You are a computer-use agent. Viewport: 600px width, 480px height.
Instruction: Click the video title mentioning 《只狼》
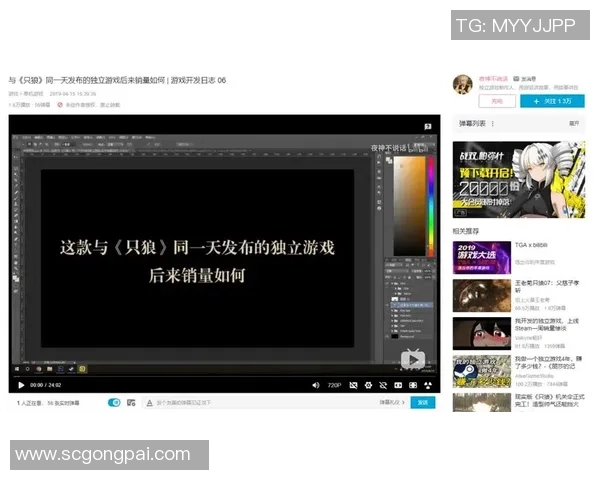(x=117, y=80)
